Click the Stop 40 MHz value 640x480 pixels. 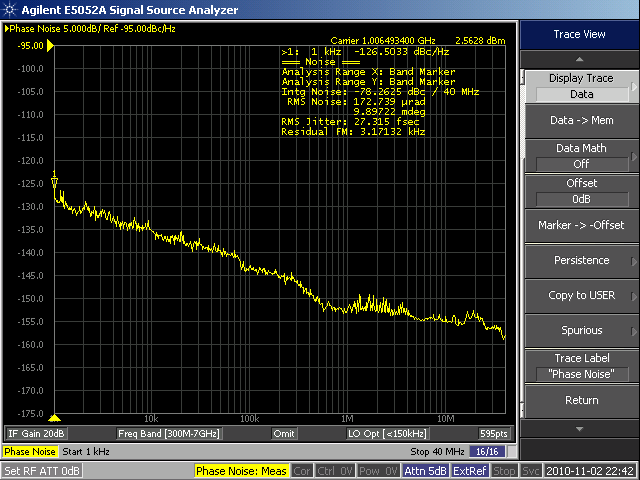(437, 452)
